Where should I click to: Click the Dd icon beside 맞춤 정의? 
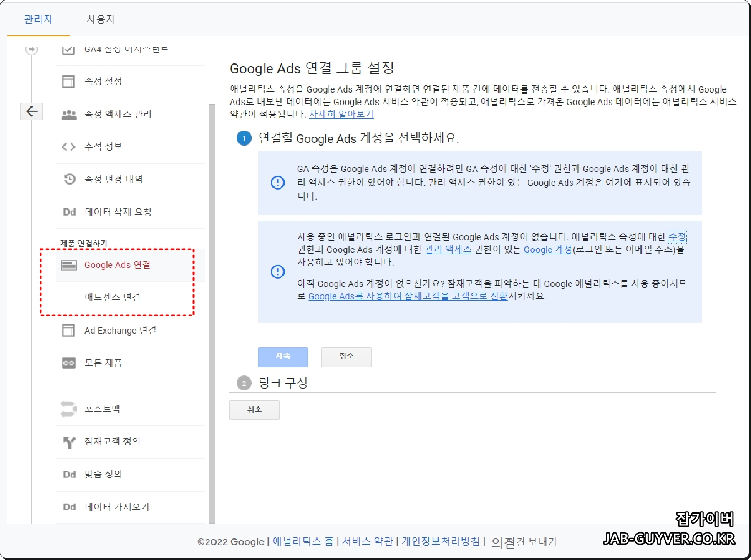tap(69, 475)
